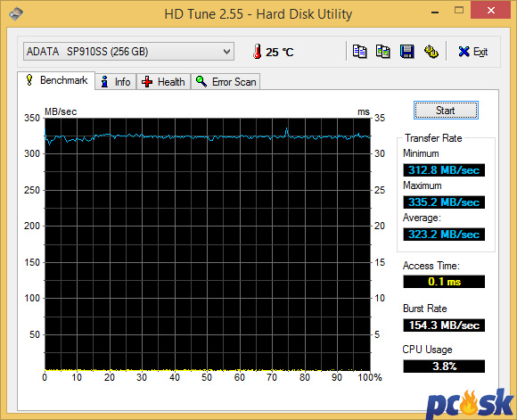
Task: Click the copy screenshot toolbar icon
Action: [382, 52]
